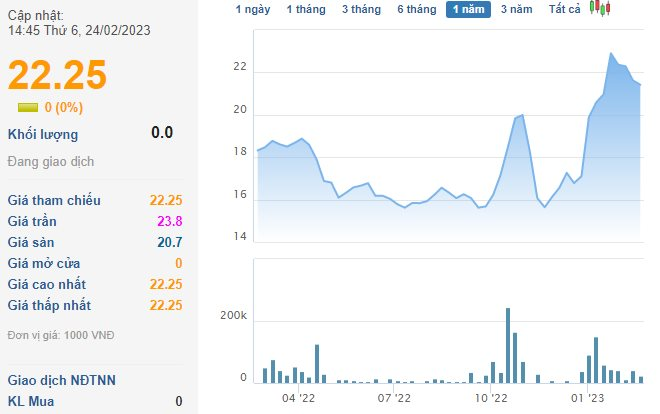Click the tallest volume bar in October 2022

(508, 345)
